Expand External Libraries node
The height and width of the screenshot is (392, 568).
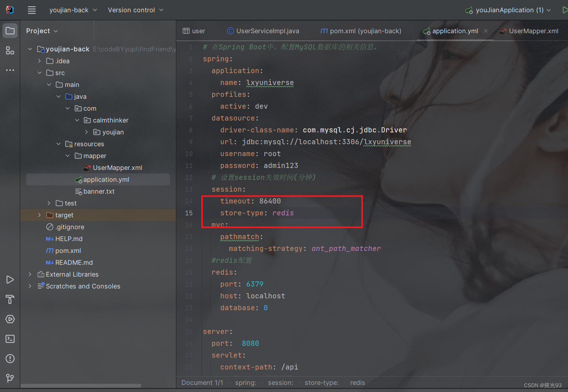pyautogui.click(x=30, y=274)
